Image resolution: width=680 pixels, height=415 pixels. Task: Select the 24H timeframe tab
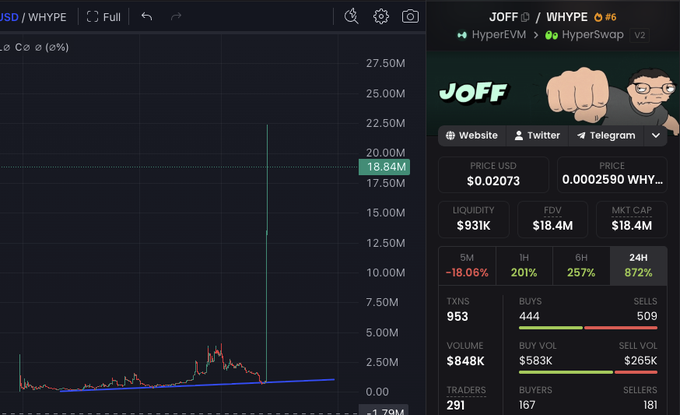(638, 265)
